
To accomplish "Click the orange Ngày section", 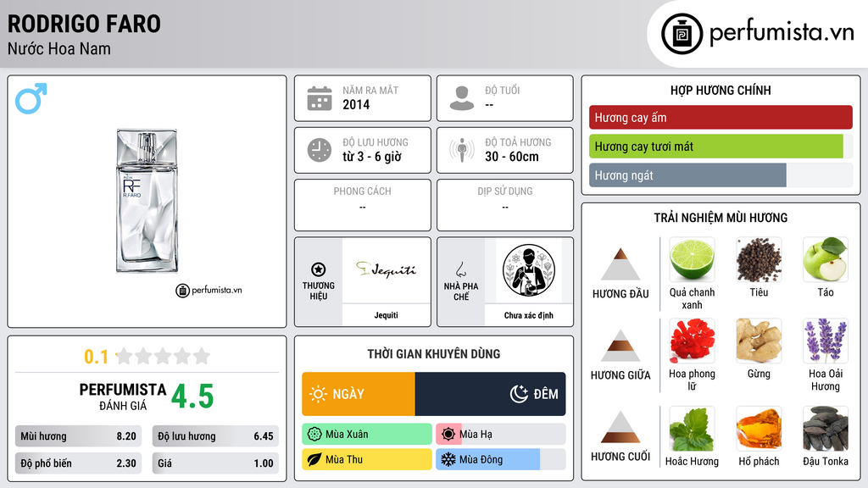I will point(359,394).
